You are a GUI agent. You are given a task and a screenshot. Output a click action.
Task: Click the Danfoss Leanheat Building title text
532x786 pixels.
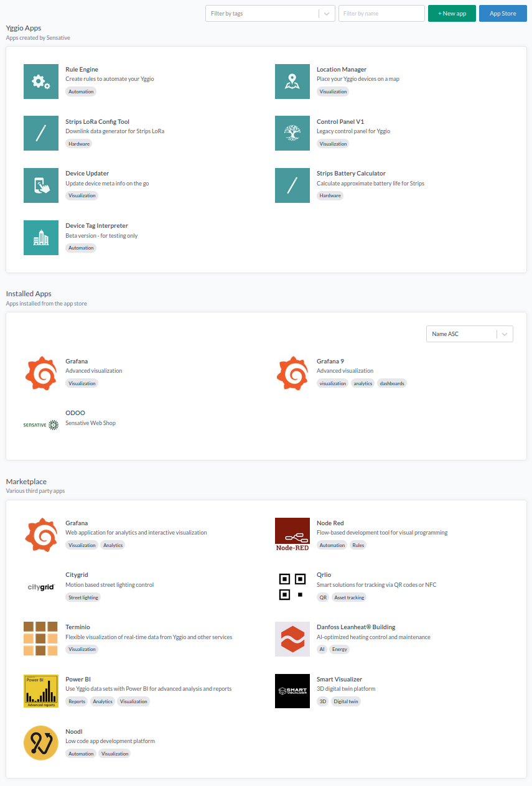(x=356, y=627)
